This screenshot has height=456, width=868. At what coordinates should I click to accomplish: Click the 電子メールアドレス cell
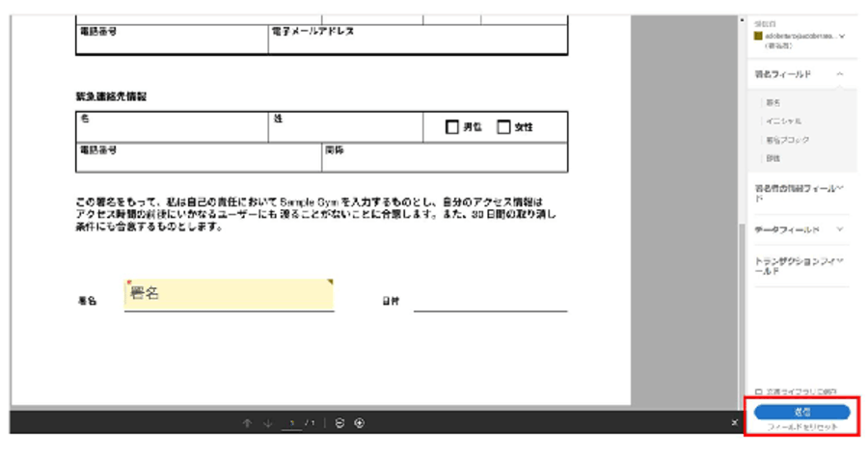[418, 40]
